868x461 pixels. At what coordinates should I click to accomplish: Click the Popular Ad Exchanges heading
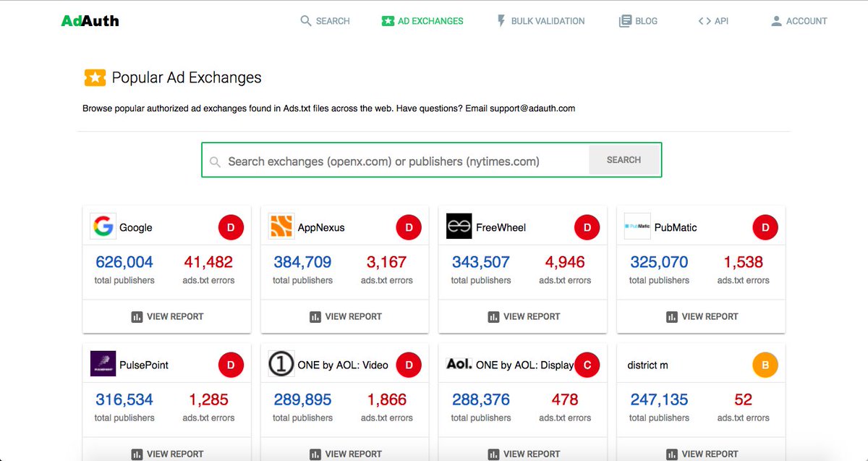tap(187, 77)
